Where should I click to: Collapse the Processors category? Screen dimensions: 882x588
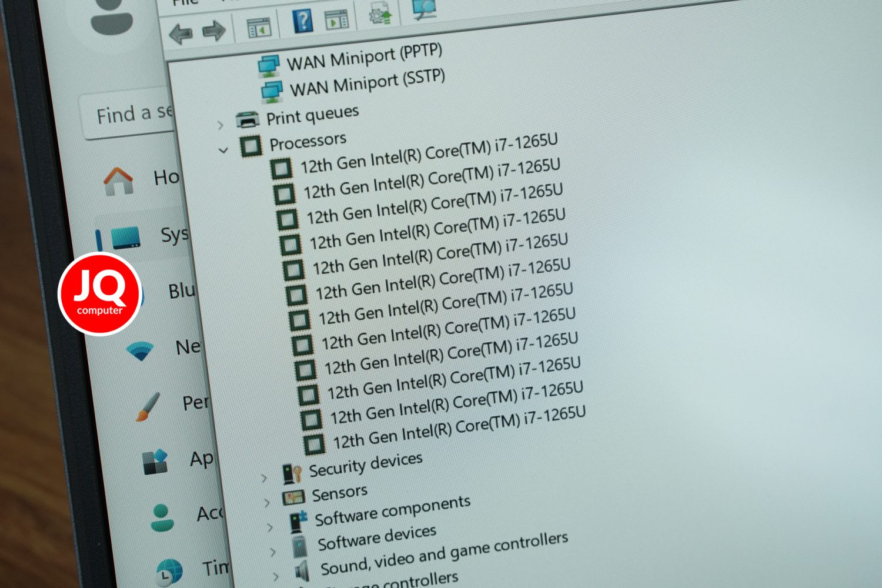pos(223,151)
